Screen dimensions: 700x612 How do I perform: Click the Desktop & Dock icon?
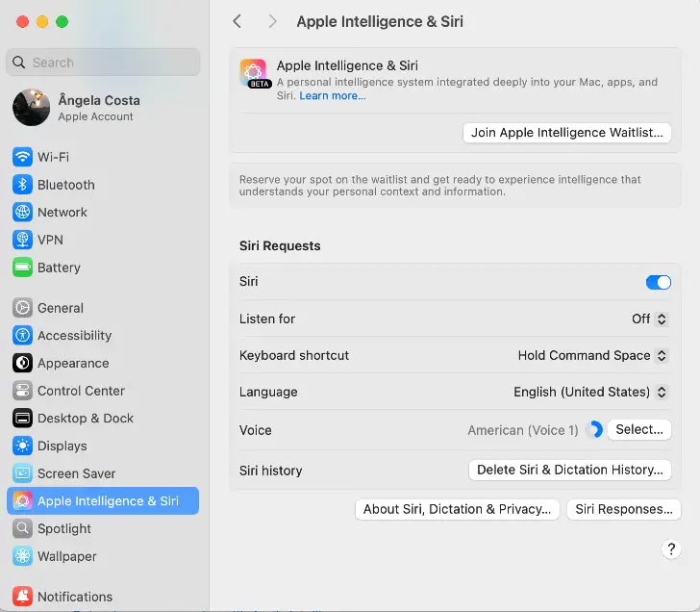tap(22, 419)
